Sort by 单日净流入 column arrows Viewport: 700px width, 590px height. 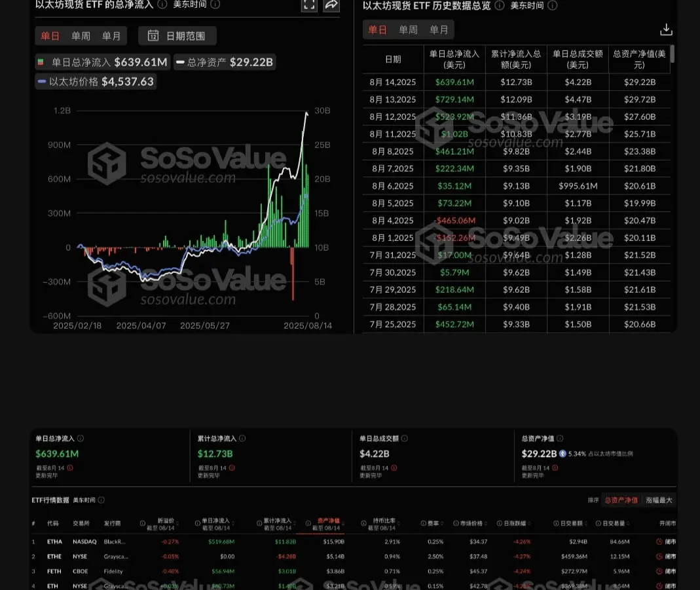(x=233, y=523)
